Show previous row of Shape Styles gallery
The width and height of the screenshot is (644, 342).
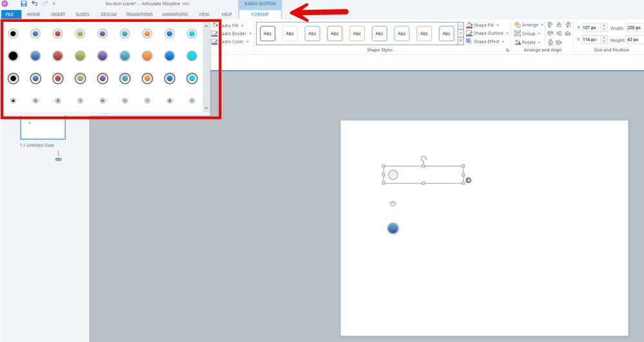(x=461, y=26)
